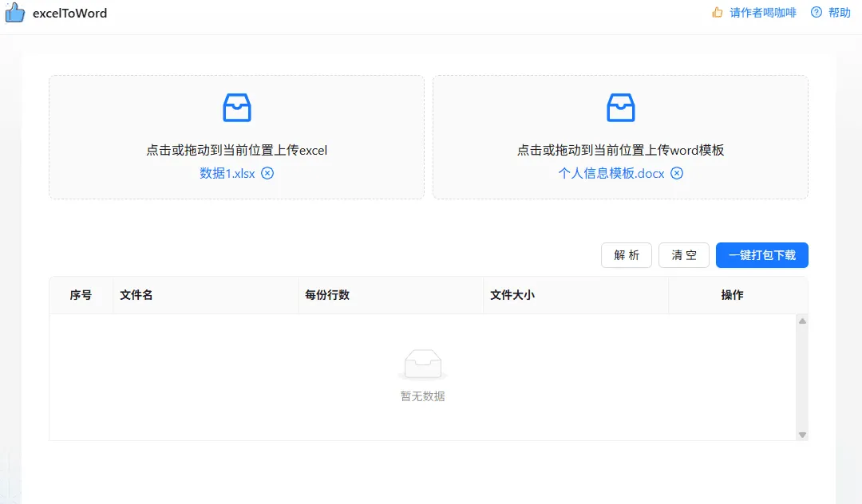Click the excelToWord title text
This screenshot has height=504, width=862.
tap(69, 14)
